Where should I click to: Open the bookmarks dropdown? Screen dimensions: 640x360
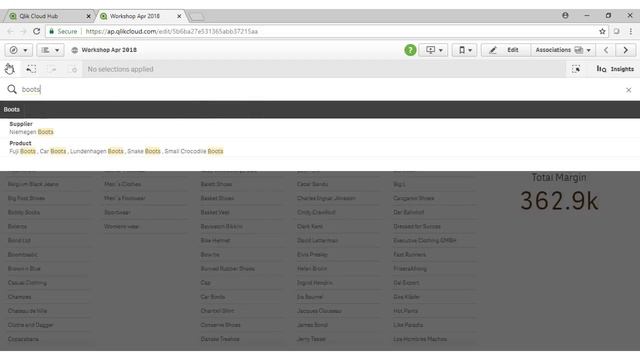click(x=464, y=50)
